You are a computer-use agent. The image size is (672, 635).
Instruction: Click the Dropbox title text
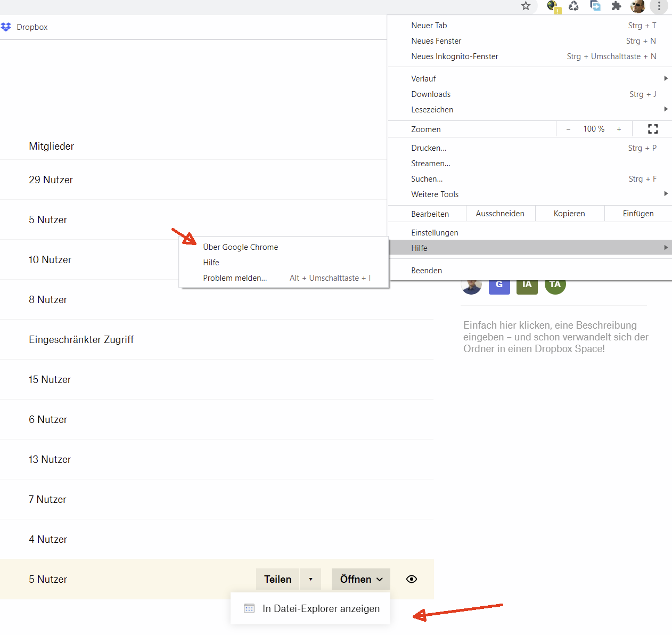coord(32,27)
